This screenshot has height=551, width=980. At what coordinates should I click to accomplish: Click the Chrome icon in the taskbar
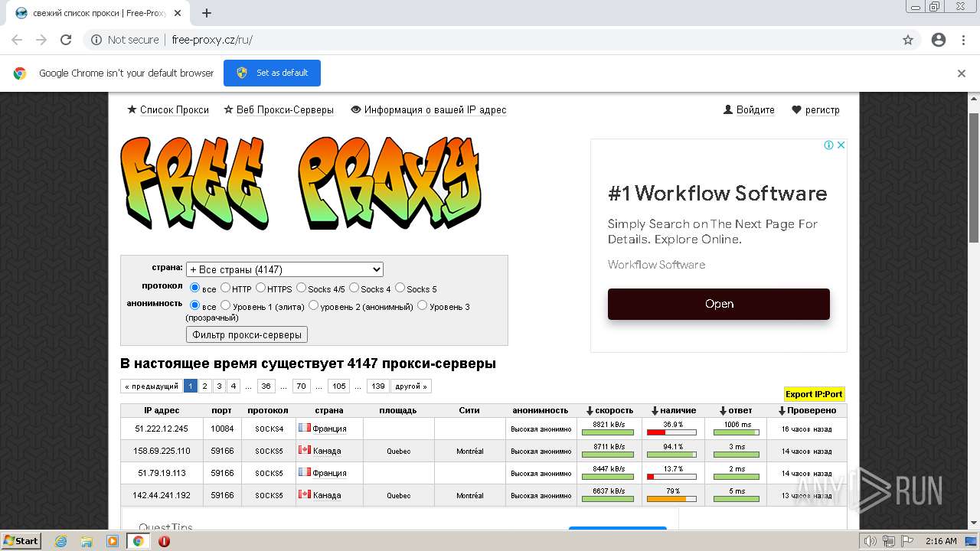coord(138,541)
